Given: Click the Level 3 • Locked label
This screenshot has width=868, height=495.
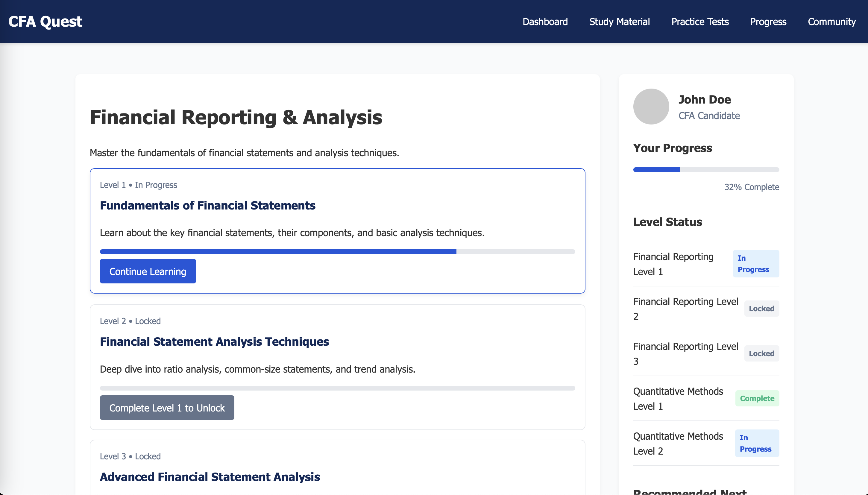Looking at the screenshot, I should [x=130, y=456].
